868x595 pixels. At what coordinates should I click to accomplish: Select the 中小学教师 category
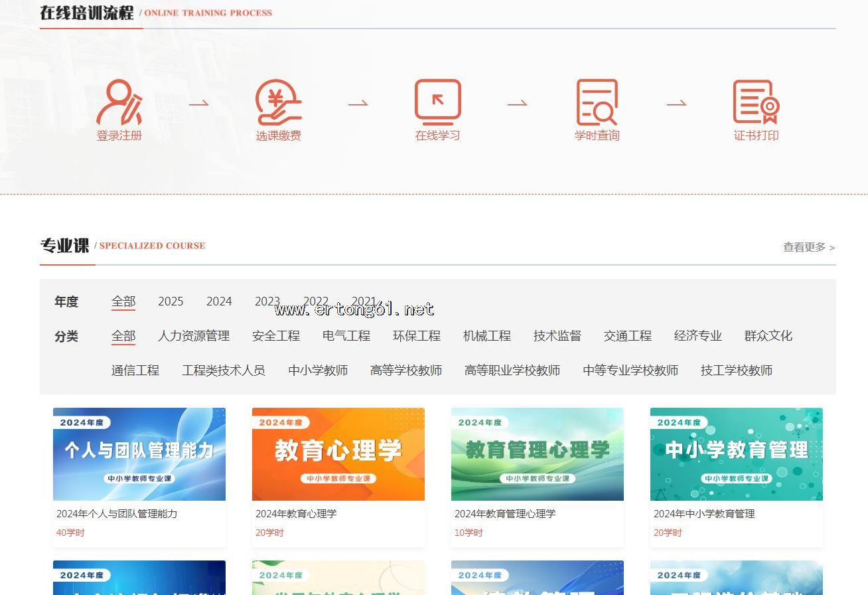318,371
